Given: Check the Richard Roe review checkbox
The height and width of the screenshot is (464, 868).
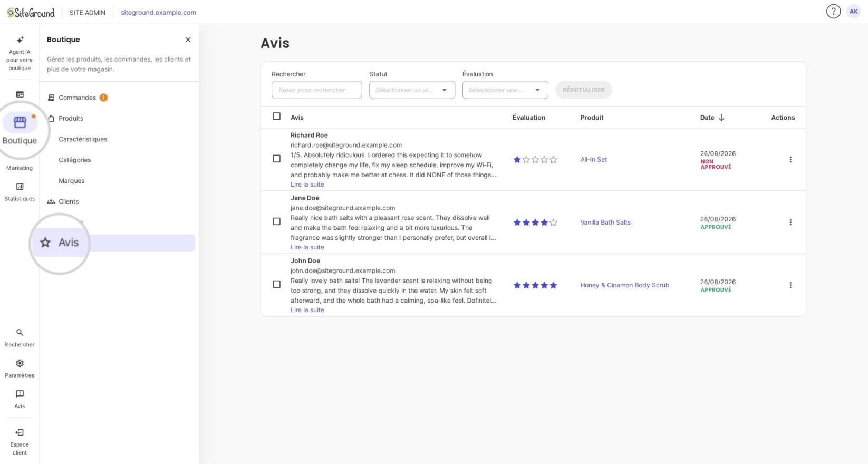Looking at the screenshot, I should [x=276, y=159].
